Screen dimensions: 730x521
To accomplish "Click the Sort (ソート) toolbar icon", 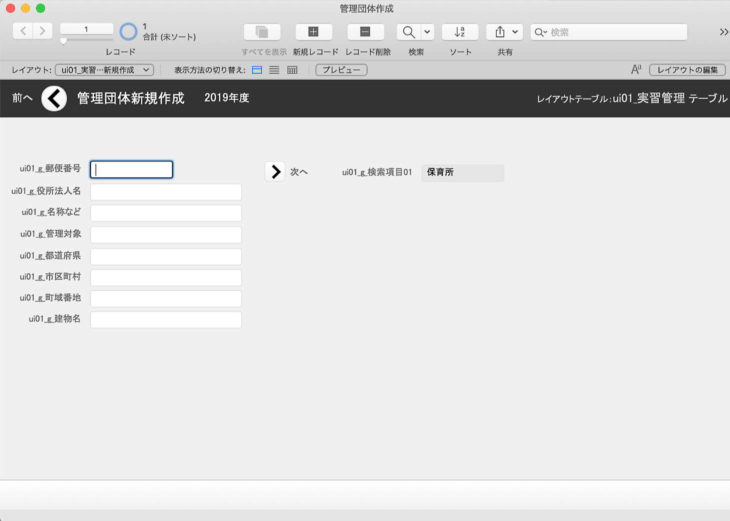I will click(460, 32).
